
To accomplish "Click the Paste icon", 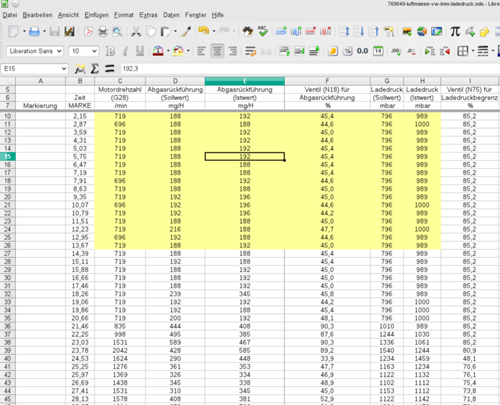I will (165, 32).
